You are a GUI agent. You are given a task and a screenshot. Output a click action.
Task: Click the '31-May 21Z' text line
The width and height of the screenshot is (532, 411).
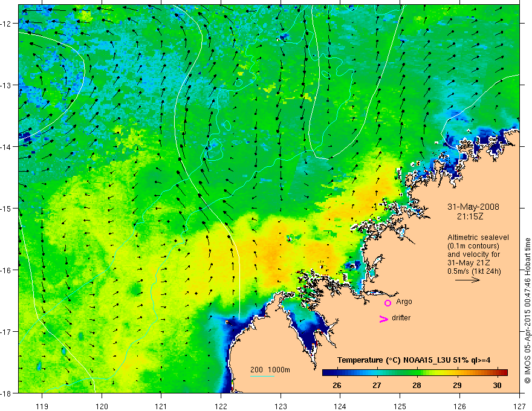pos(468,263)
